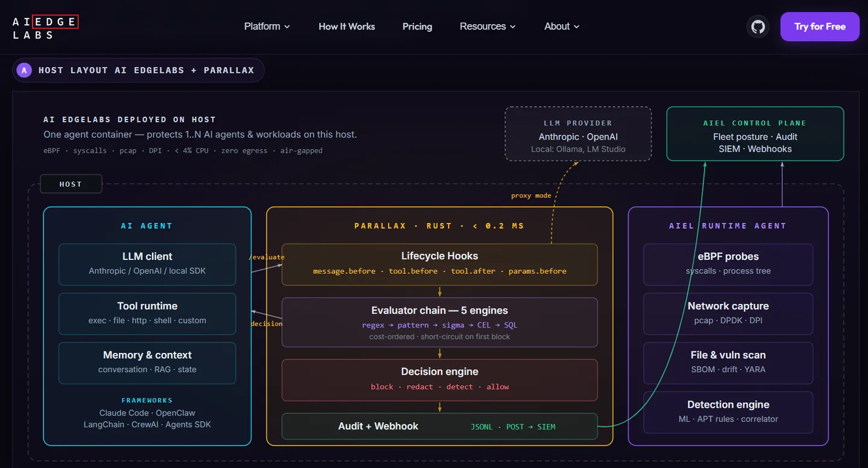The width and height of the screenshot is (868, 468).
Task: Click the eBPF probes card
Action: tap(728, 264)
